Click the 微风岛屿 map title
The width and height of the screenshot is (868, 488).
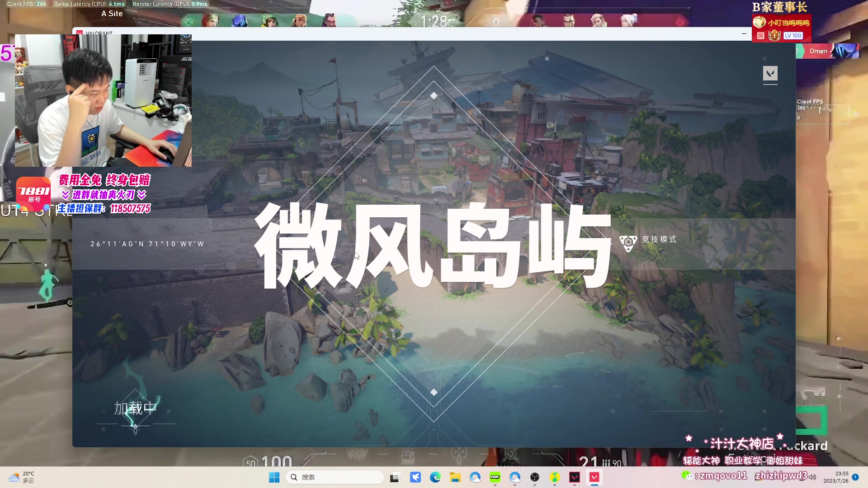(x=433, y=246)
